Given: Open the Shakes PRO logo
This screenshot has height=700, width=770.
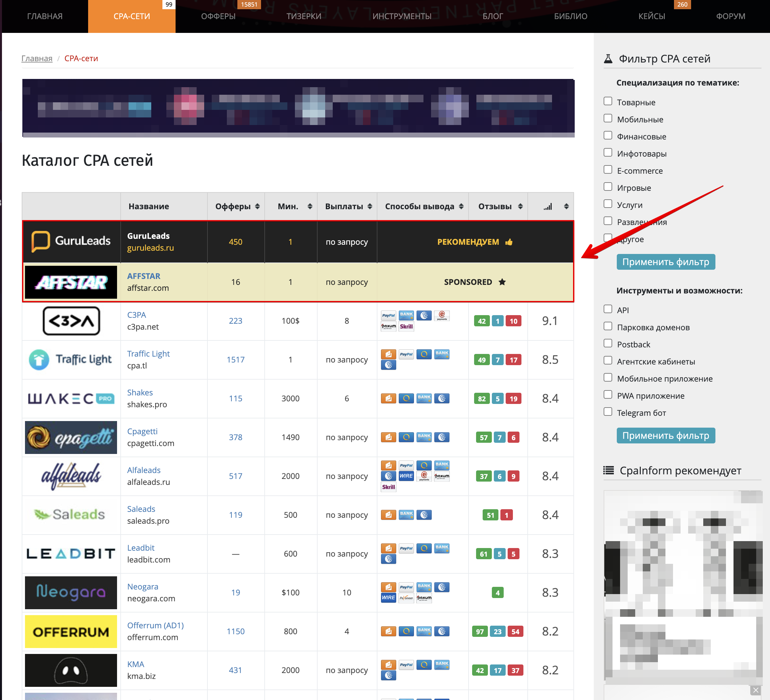Looking at the screenshot, I should [x=71, y=399].
